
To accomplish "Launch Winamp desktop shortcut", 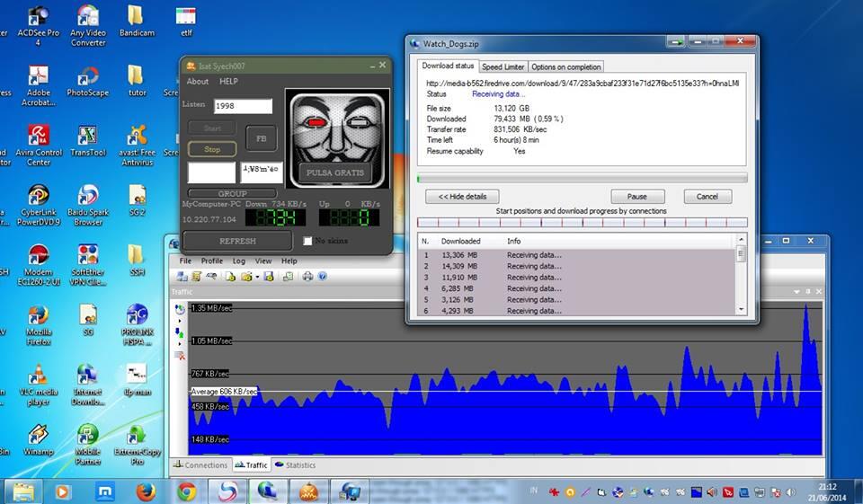I will click(38, 440).
